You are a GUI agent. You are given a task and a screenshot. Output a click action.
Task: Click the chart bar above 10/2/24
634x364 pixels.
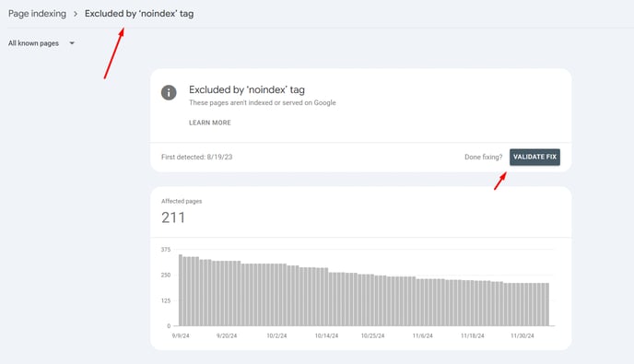tap(276, 295)
